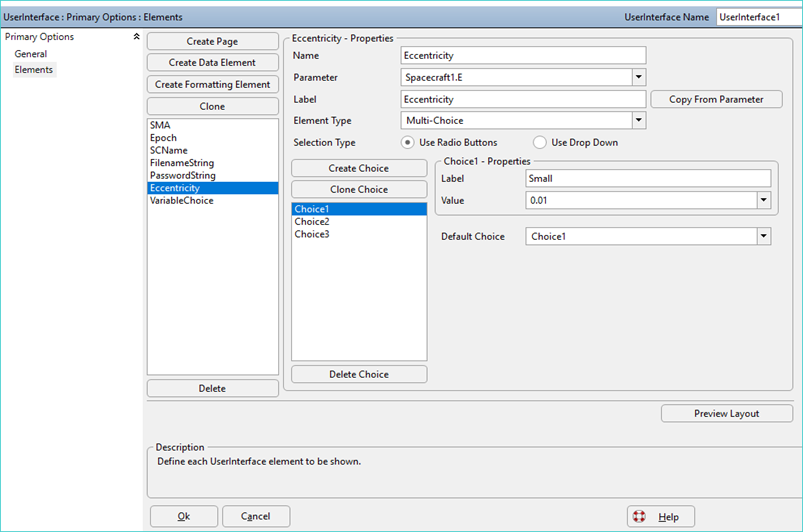Select SCName in the elements list
Viewport: 803px width, 532px height.
click(213, 150)
